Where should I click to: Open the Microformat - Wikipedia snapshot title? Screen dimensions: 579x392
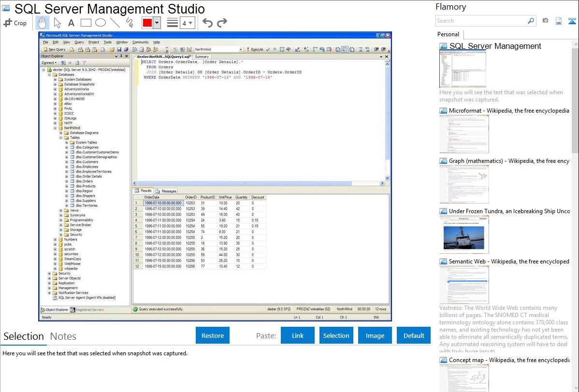pos(509,111)
